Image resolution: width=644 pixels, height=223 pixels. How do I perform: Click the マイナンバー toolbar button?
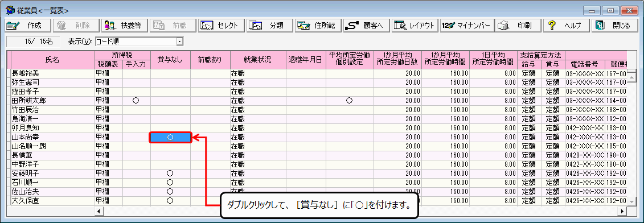(x=466, y=26)
